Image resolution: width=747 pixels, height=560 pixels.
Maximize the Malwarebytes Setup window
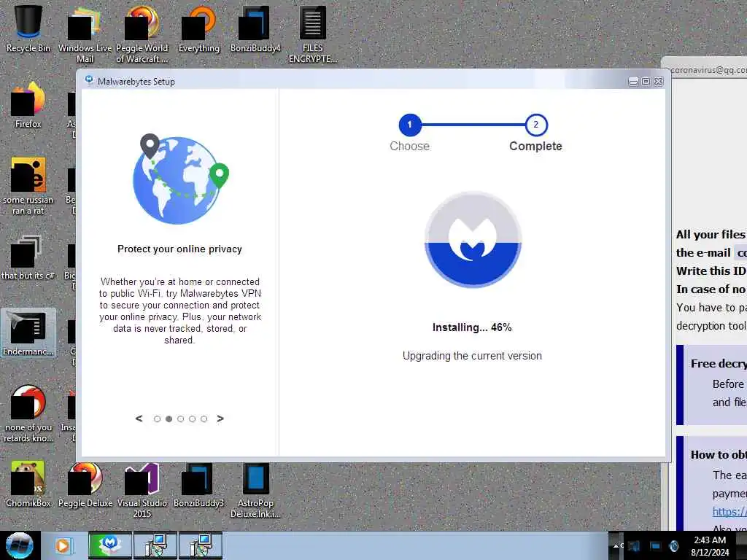pyautogui.click(x=646, y=82)
